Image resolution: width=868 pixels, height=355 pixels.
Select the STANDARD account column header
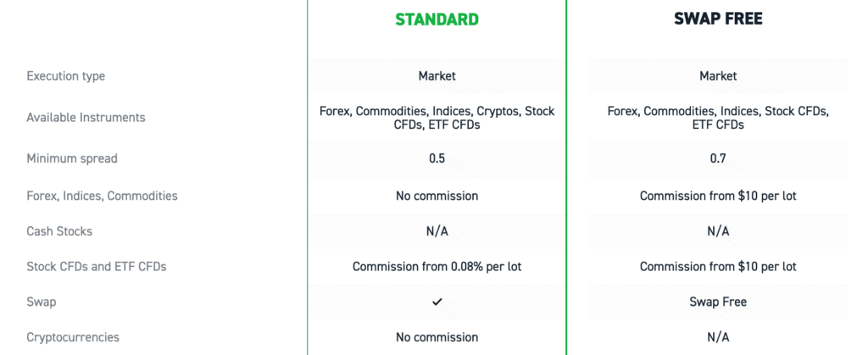437,19
